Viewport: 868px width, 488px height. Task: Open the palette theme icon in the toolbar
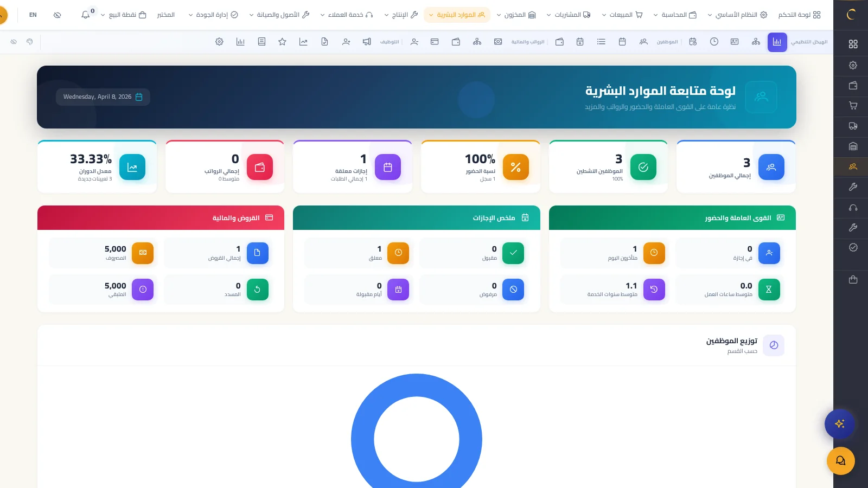[30, 42]
